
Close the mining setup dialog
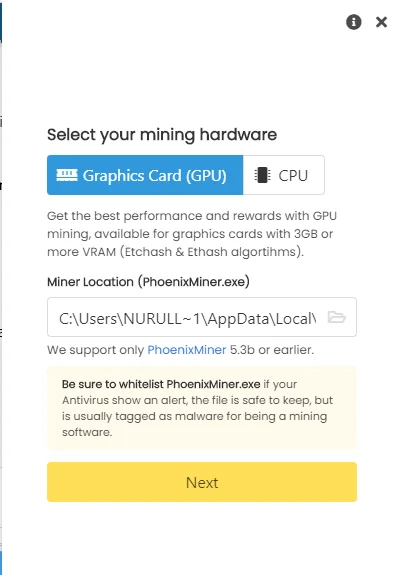point(381,22)
